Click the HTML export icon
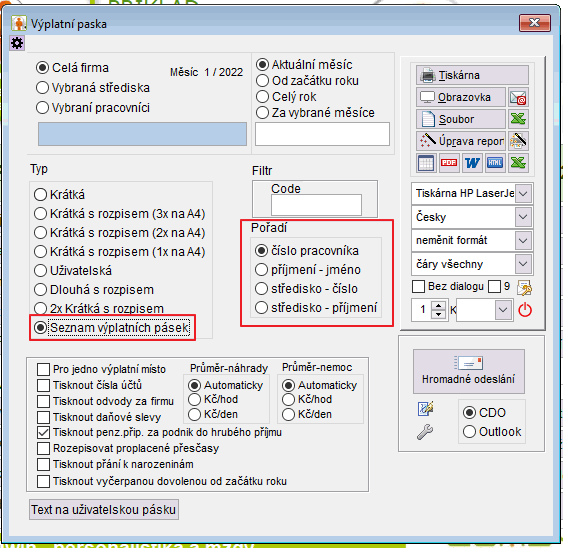The height and width of the screenshot is (548, 563). point(494,163)
